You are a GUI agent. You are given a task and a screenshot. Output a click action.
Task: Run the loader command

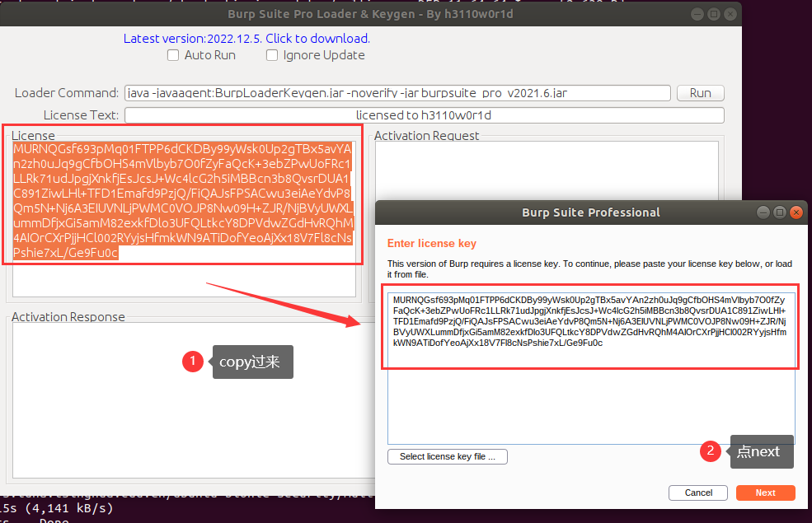pos(700,93)
